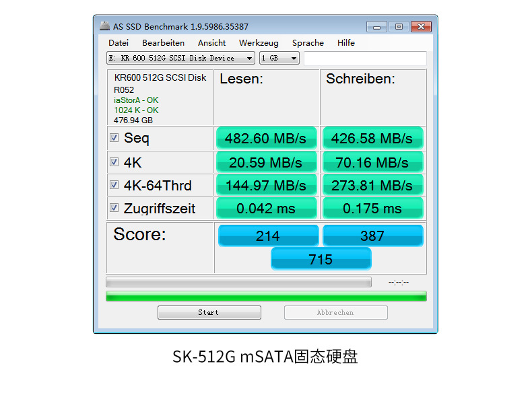Click the KR600 512G SCSI Disk name
532x397 pixels.
point(160,77)
